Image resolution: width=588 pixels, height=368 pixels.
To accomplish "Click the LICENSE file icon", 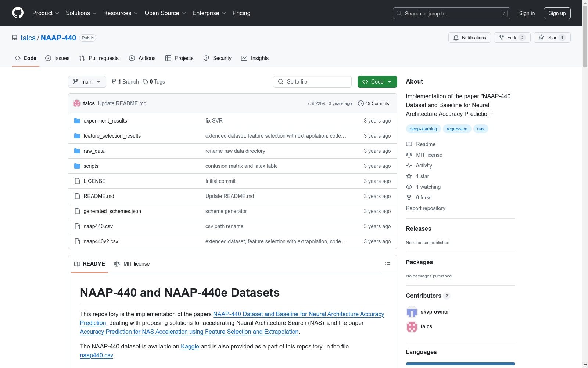I will tap(77, 181).
